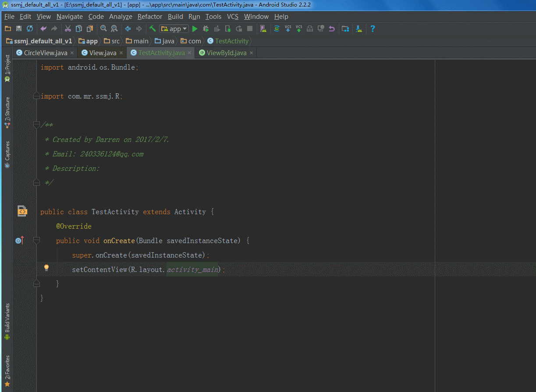
Task: Toggle the 7: Structure tool window
Action: (7, 112)
